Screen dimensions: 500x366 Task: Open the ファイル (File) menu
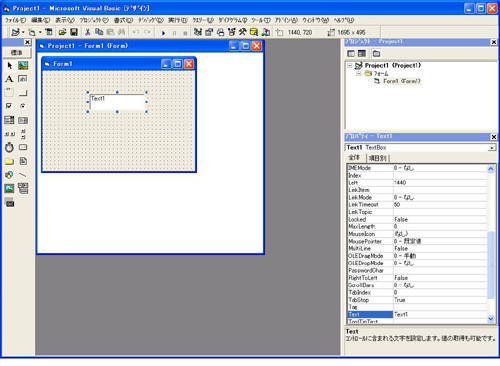15,20
